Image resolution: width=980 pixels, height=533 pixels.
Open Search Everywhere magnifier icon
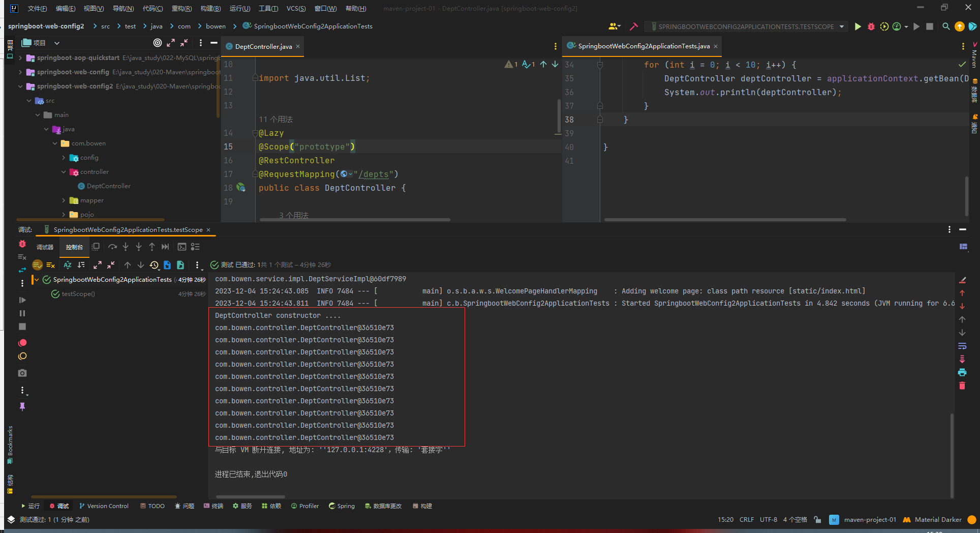tap(946, 26)
